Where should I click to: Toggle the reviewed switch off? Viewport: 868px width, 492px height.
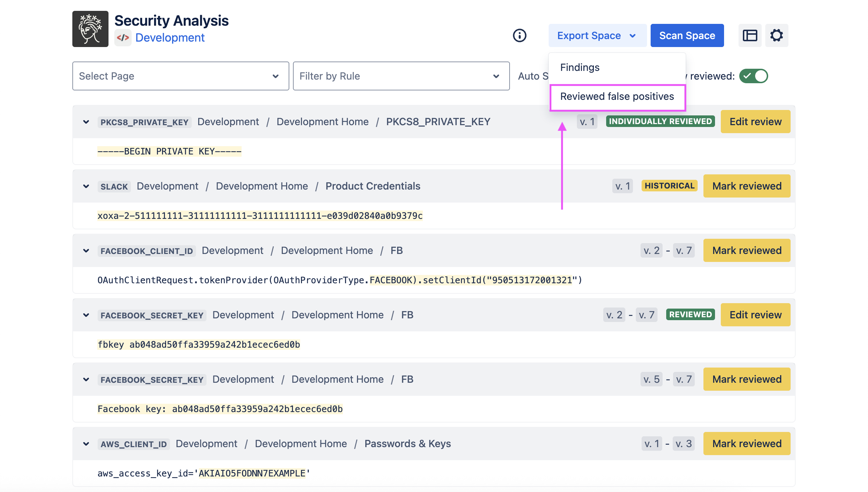point(754,76)
